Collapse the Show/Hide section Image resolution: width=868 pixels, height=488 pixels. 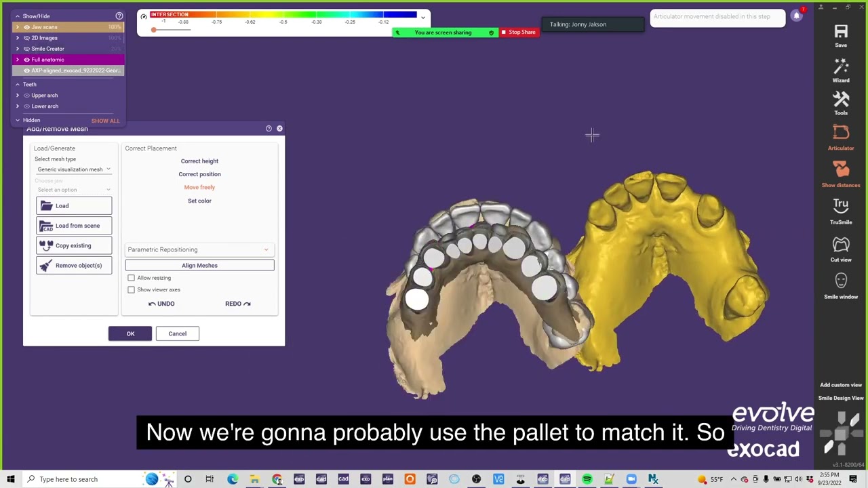click(x=18, y=16)
